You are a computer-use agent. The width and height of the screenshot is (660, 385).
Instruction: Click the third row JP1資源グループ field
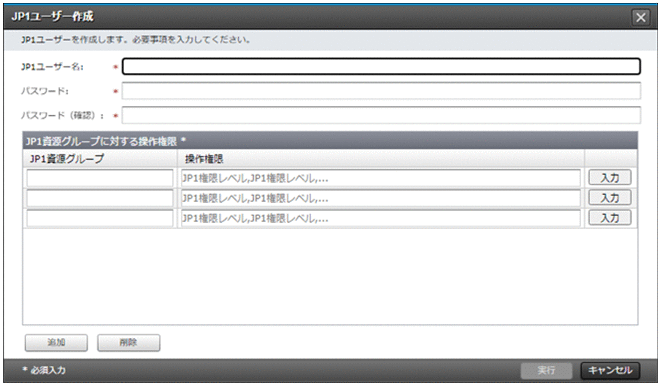[100, 218]
